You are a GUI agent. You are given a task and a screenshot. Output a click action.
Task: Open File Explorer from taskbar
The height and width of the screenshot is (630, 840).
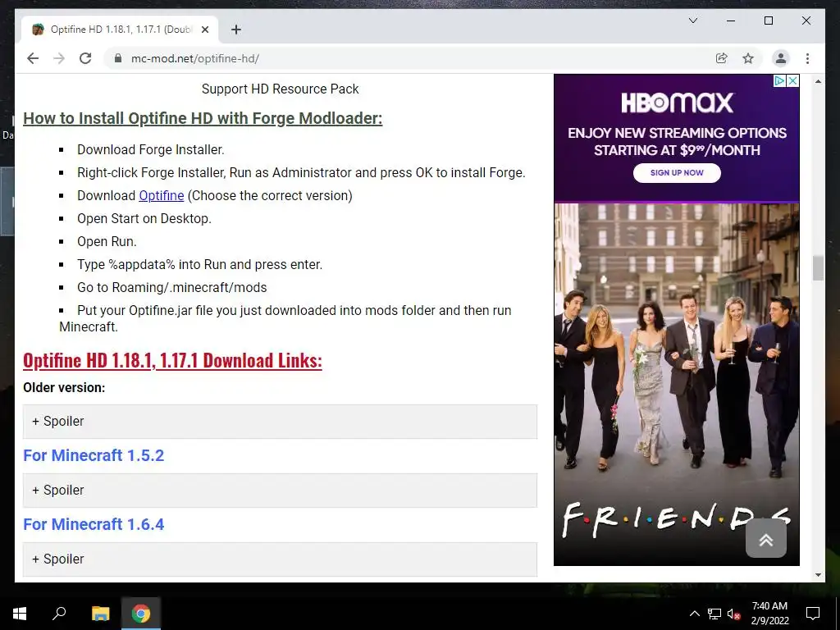[x=100, y=614]
